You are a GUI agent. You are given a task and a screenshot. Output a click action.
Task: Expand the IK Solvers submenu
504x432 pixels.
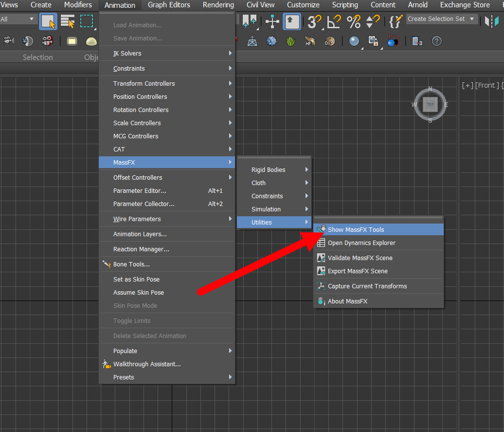[x=167, y=54]
